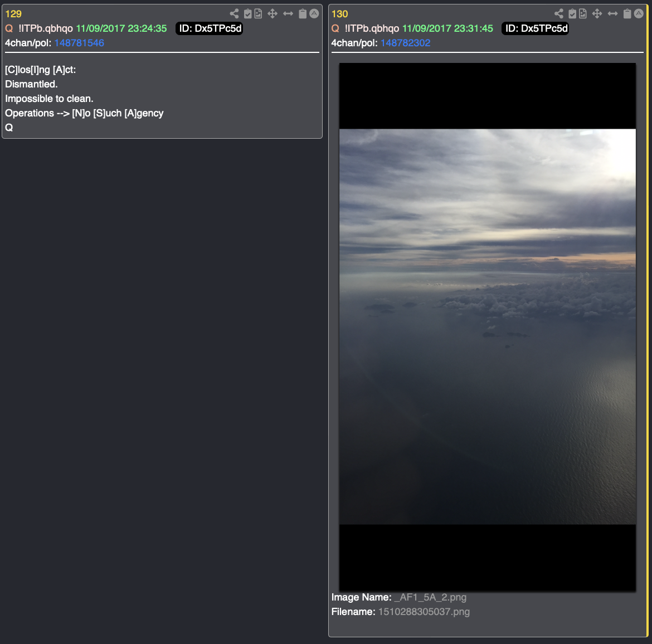
Task: Click the clipboard-check icon on post 130
Action: pos(572,14)
